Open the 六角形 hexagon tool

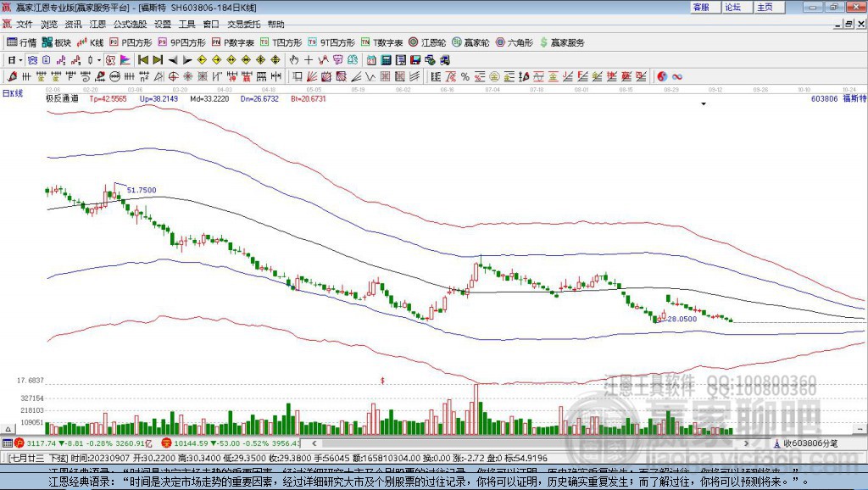click(x=515, y=42)
